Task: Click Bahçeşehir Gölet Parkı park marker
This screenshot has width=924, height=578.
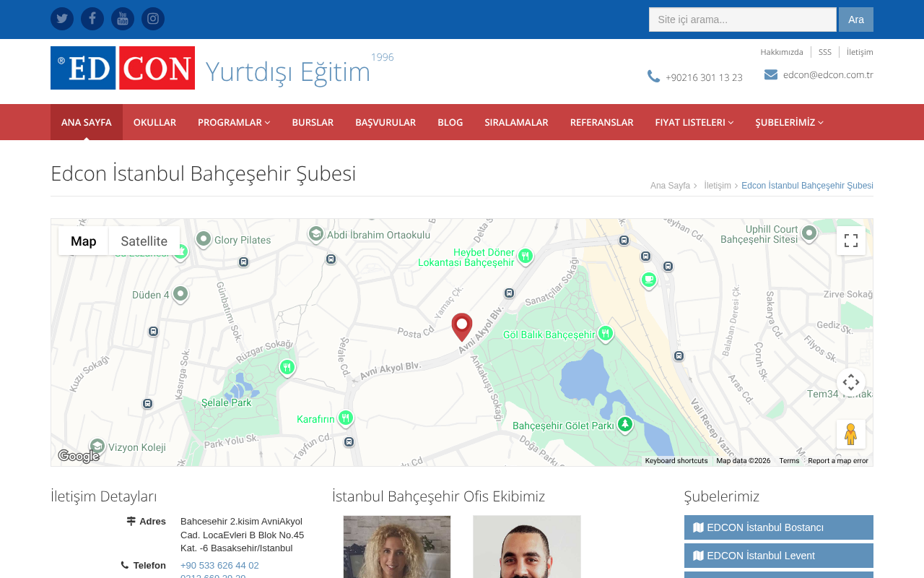Action: tap(625, 424)
